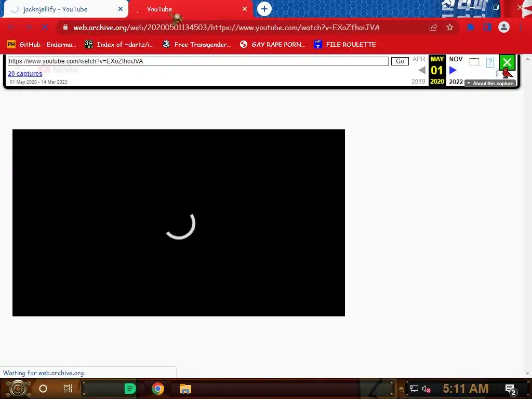Image resolution: width=532 pixels, height=399 pixels.
Task: Jump to the next capture arrow
Action: tap(453, 70)
